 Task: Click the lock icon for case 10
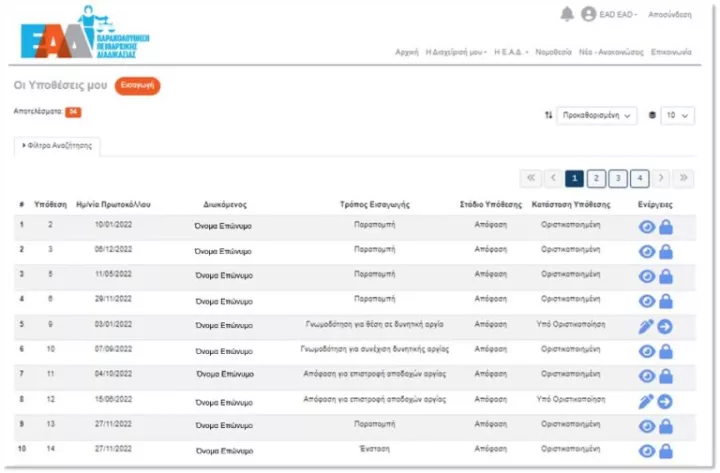pos(665,351)
